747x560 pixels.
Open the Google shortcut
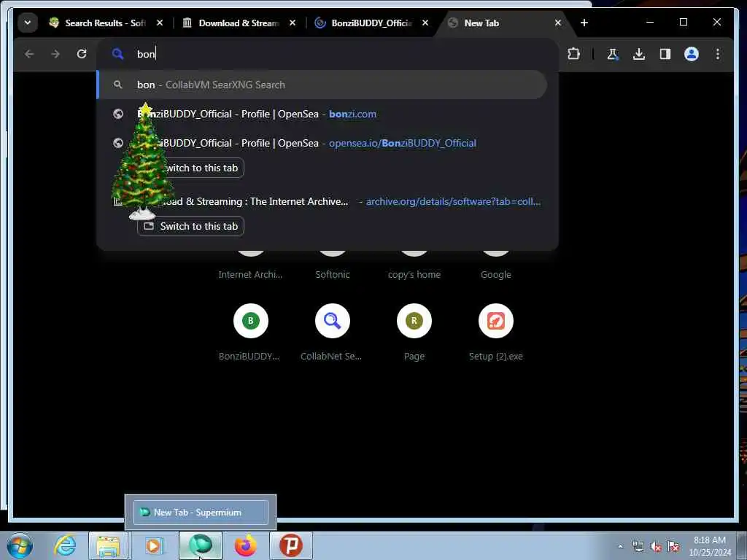tap(496, 268)
